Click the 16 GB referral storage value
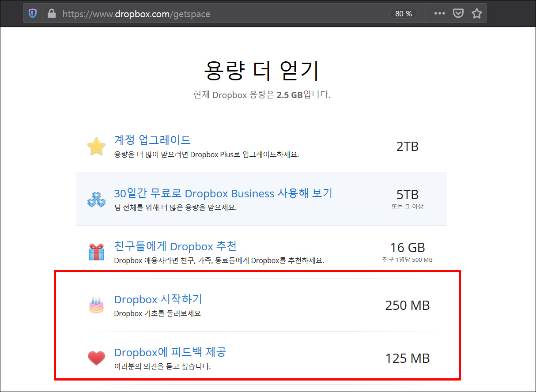 coord(407,247)
